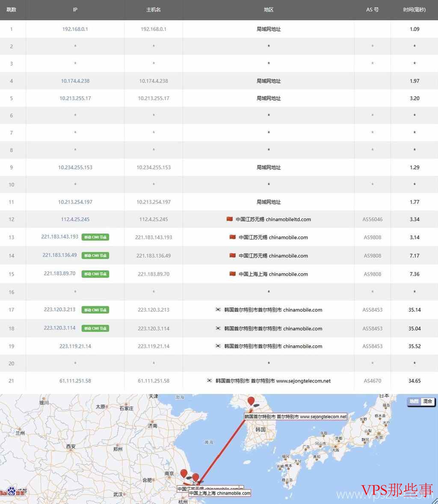Click Korea flag icon in hop 19 row
The image size is (438, 504).
218,346
